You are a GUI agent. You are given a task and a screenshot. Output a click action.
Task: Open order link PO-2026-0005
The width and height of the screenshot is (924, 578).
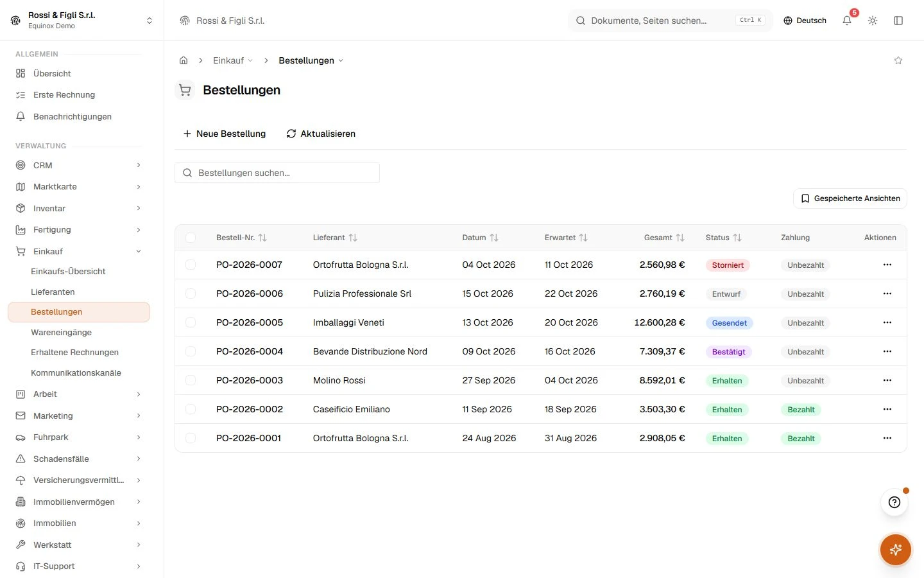coord(250,322)
